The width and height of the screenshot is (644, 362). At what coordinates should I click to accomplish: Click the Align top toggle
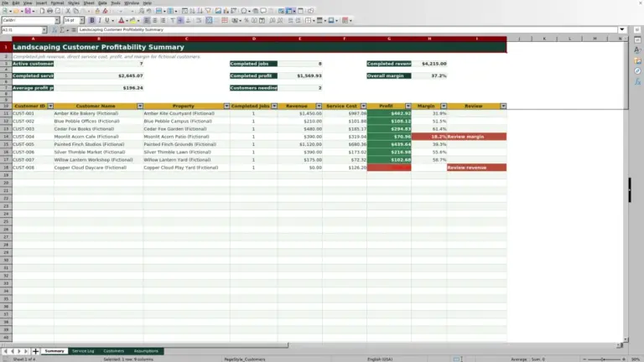[173, 20]
